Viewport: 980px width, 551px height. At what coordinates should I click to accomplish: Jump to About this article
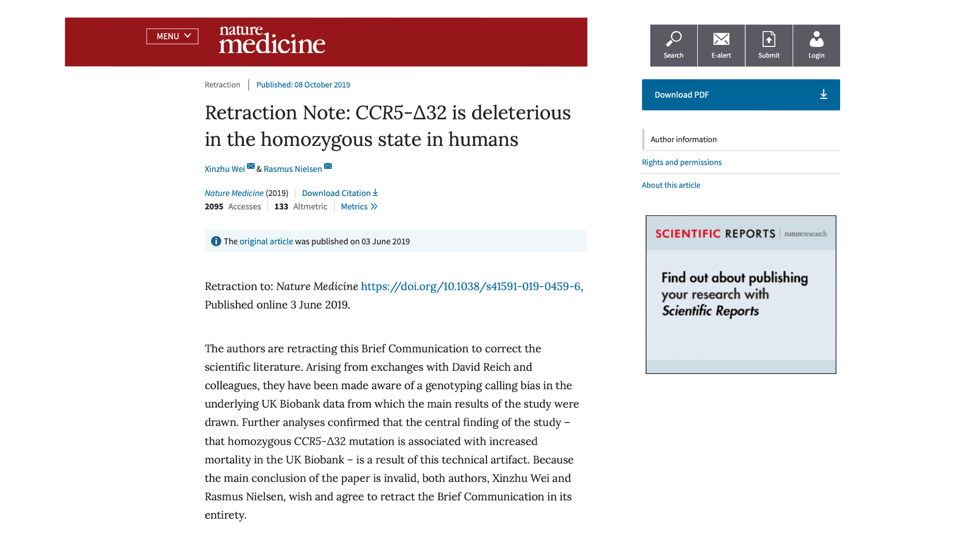pyautogui.click(x=671, y=185)
